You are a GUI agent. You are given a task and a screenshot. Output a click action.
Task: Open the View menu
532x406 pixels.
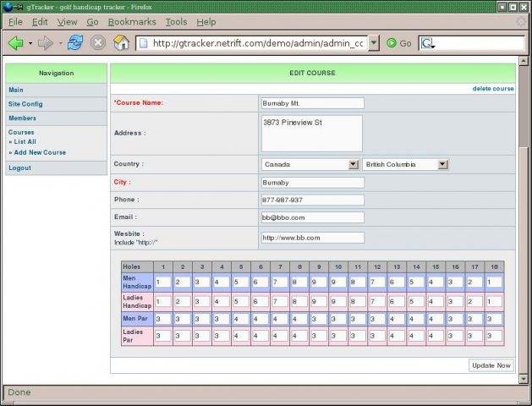click(67, 22)
